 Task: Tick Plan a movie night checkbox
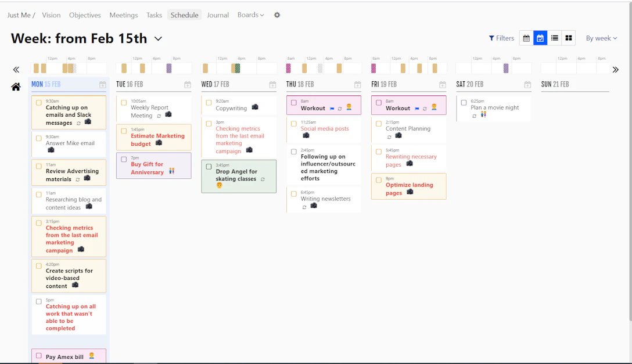pos(464,103)
